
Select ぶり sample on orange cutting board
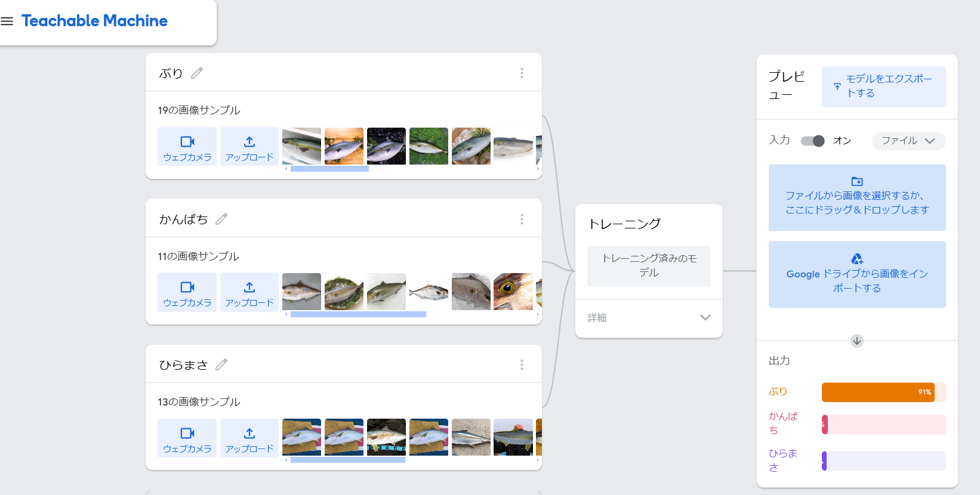pyautogui.click(x=344, y=146)
